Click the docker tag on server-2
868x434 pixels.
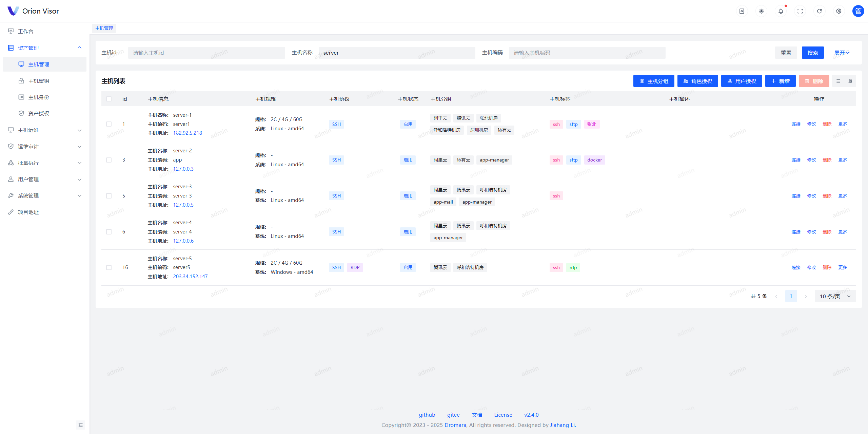tap(594, 160)
